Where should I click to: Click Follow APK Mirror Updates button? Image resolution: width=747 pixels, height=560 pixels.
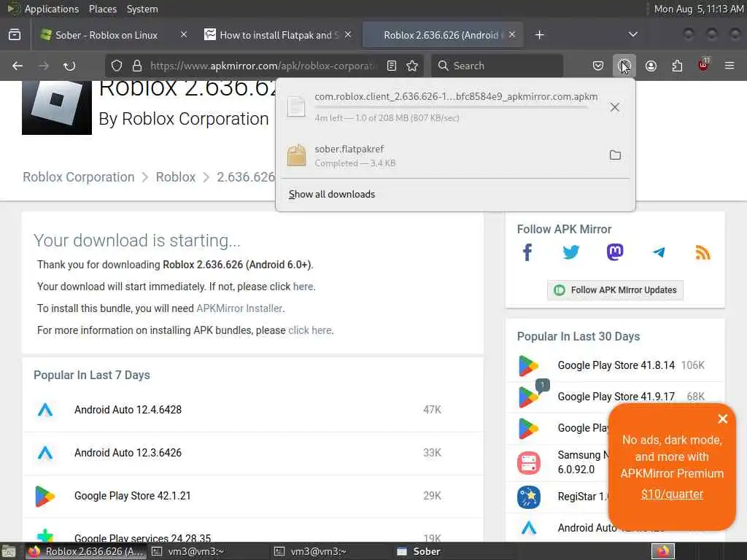(x=615, y=290)
